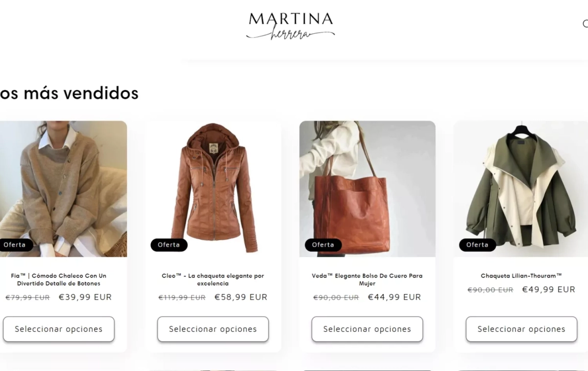Click the Oferta badge on Fia vest

[15, 245]
